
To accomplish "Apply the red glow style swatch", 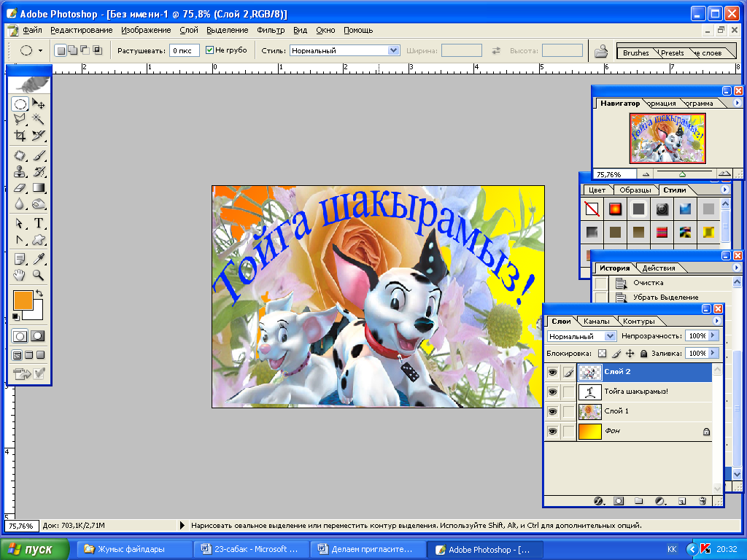I will [x=615, y=209].
